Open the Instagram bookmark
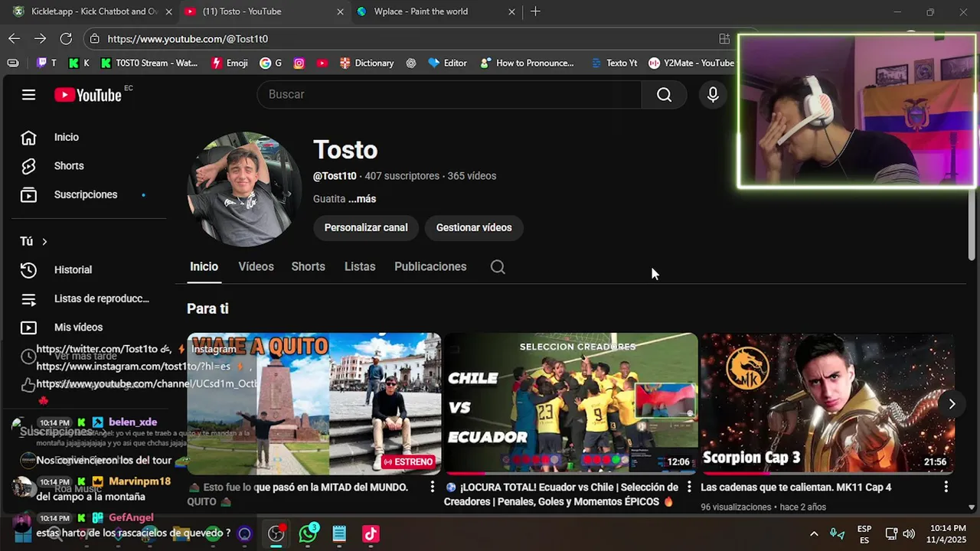Viewport: 980px width, 551px height. 299,63
